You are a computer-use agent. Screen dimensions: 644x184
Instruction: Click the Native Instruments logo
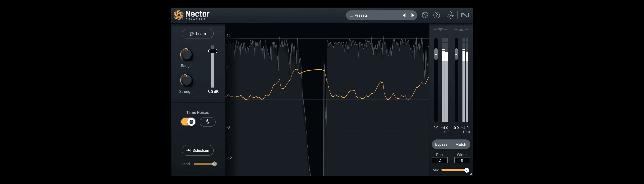pyautogui.click(x=465, y=15)
